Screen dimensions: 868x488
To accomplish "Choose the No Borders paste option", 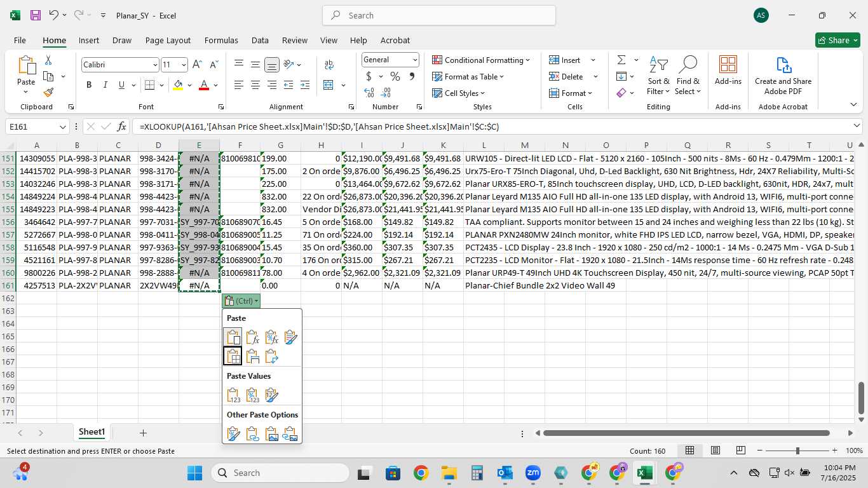I will (x=233, y=356).
